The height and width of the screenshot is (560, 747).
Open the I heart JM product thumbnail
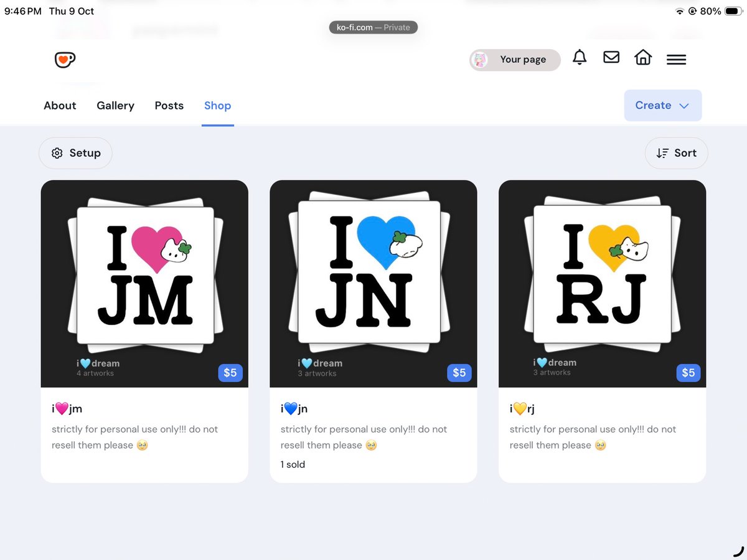click(144, 284)
